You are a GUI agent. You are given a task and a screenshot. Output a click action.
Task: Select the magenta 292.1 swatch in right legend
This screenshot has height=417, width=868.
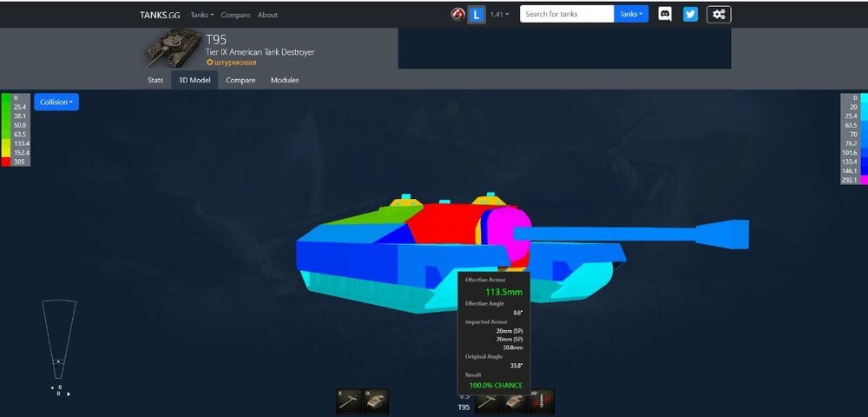click(x=864, y=180)
